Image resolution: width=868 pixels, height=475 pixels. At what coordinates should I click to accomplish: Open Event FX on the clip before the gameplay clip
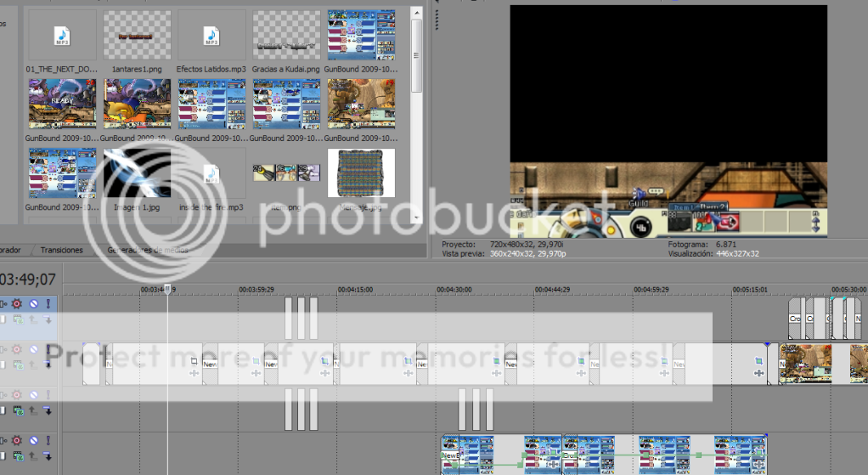[x=759, y=373]
